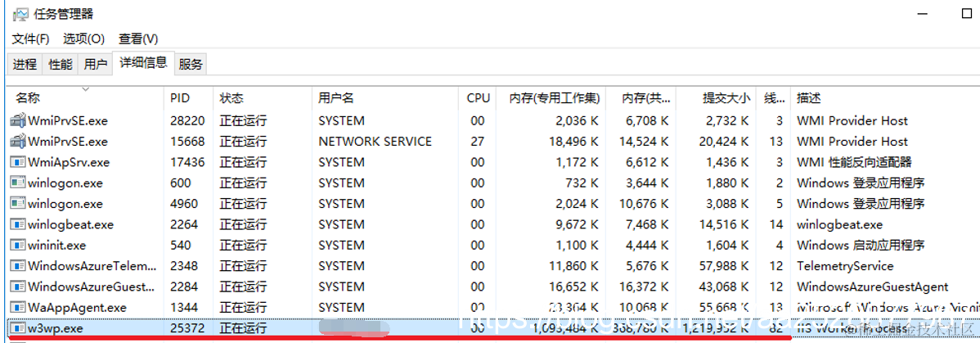Click the WindowsAzureGuest... process icon
This screenshot has height=343, width=980.
[x=18, y=287]
